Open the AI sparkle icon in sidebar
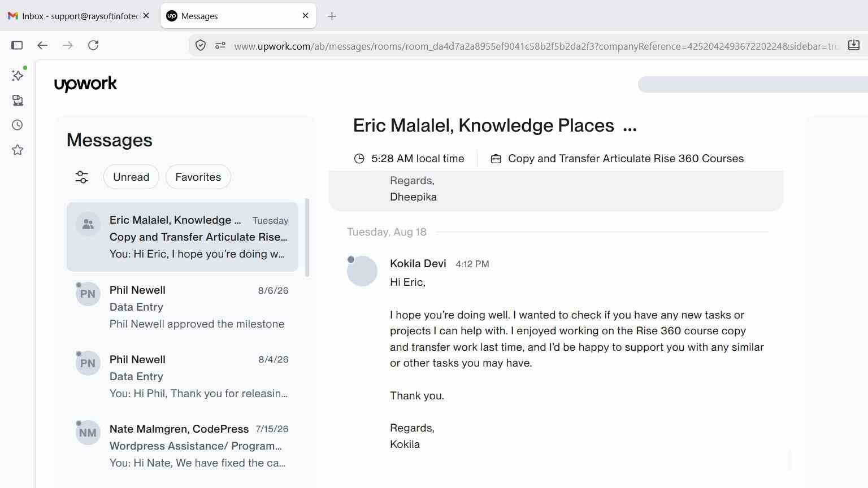The width and height of the screenshot is (868, 488). point(18,75)
